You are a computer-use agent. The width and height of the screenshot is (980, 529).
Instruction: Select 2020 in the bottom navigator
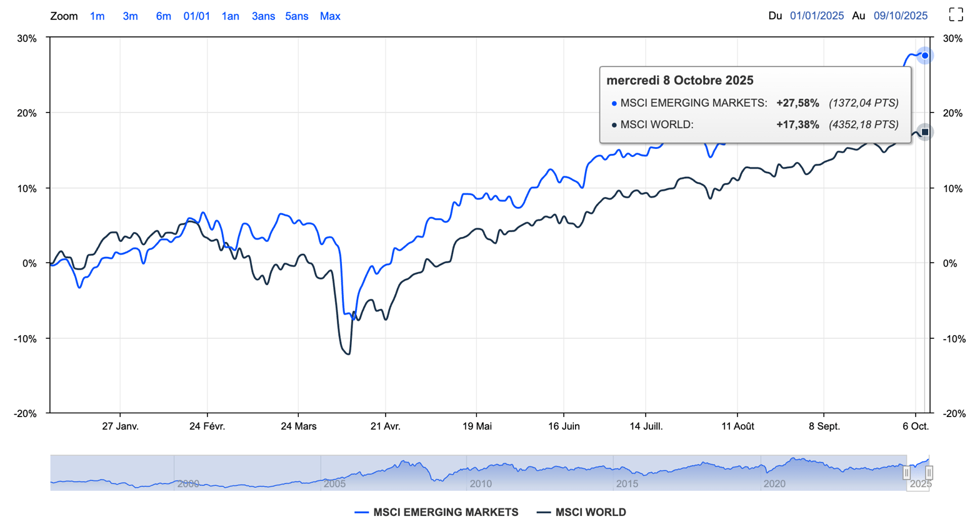coord(774,483)
